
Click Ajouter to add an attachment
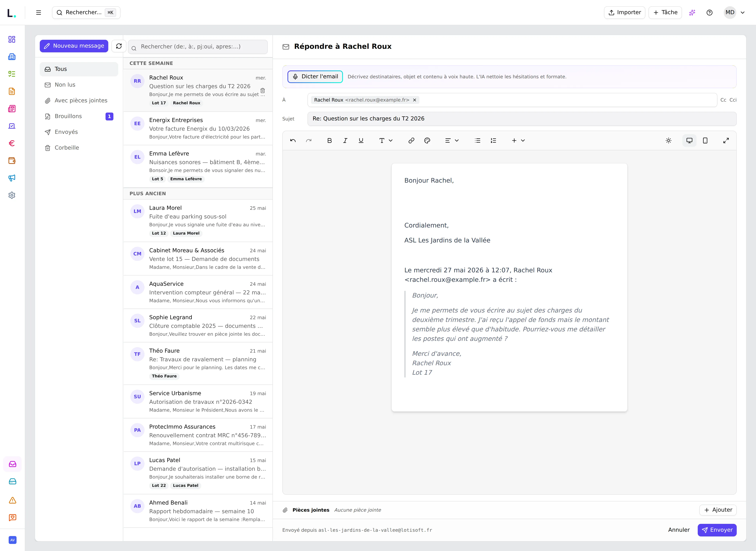[718, 510]
